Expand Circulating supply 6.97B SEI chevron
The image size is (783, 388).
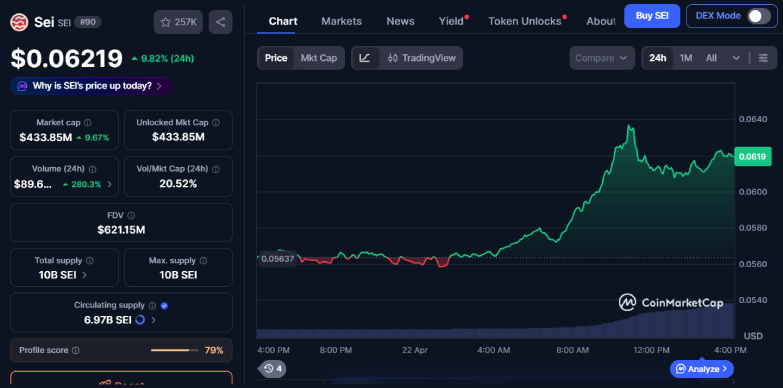point(153,320)
